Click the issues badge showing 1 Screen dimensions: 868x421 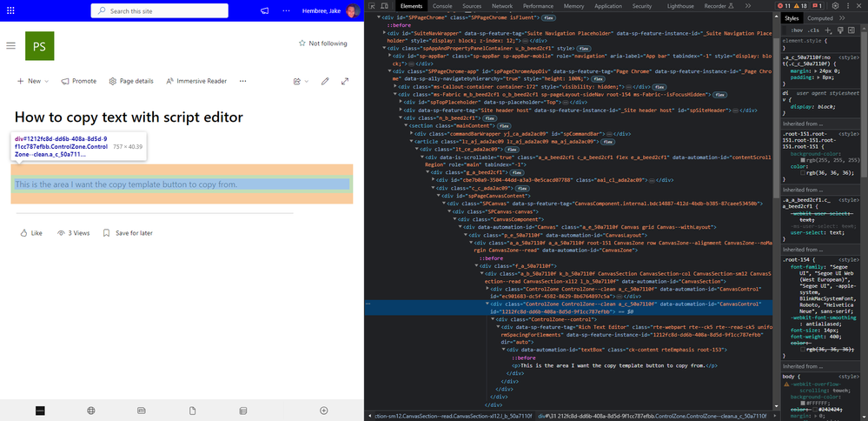click(817, 6)
